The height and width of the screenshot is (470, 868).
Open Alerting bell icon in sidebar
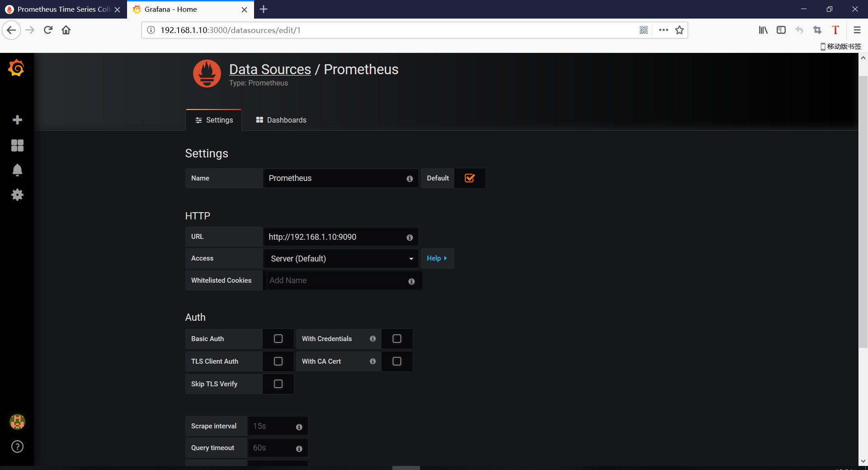coord(17,170)
